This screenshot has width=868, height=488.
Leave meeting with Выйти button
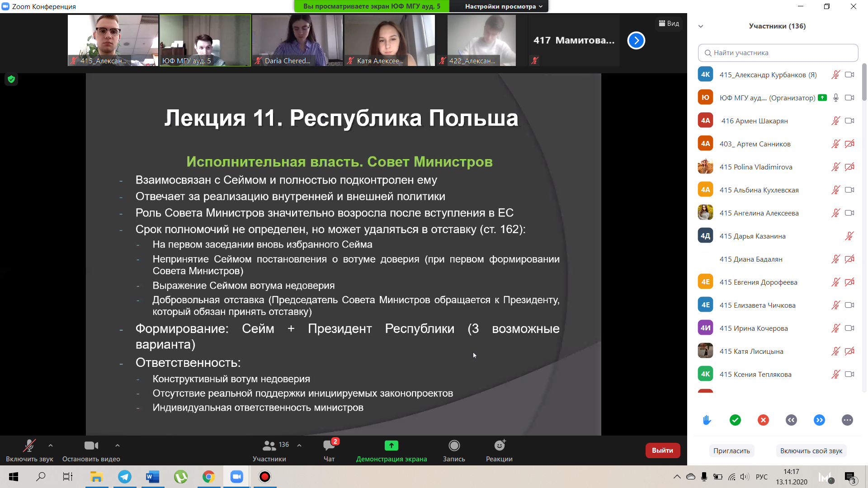tap(662, 450)
